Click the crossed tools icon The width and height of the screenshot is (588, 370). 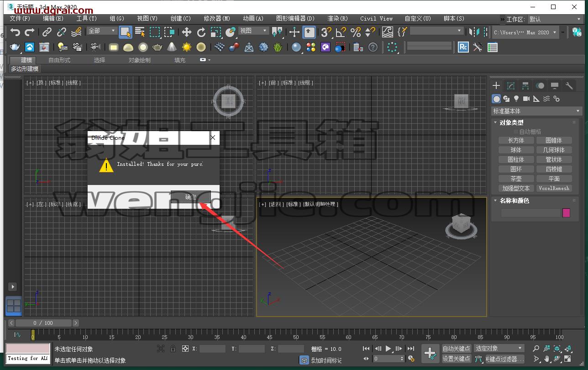pos(478,47)
